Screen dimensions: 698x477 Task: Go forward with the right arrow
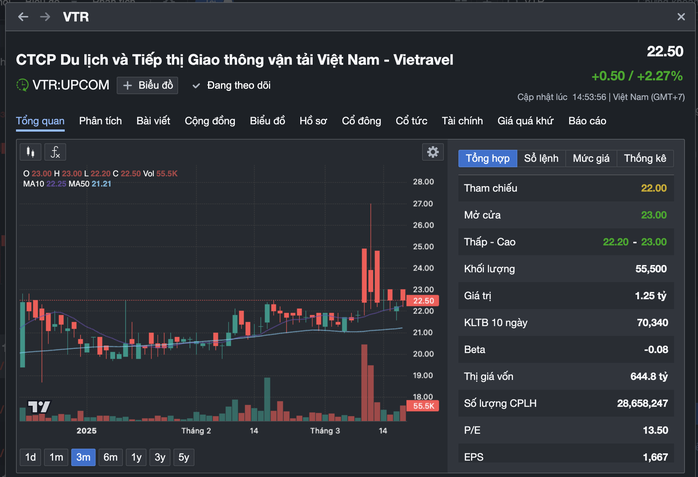45,17
